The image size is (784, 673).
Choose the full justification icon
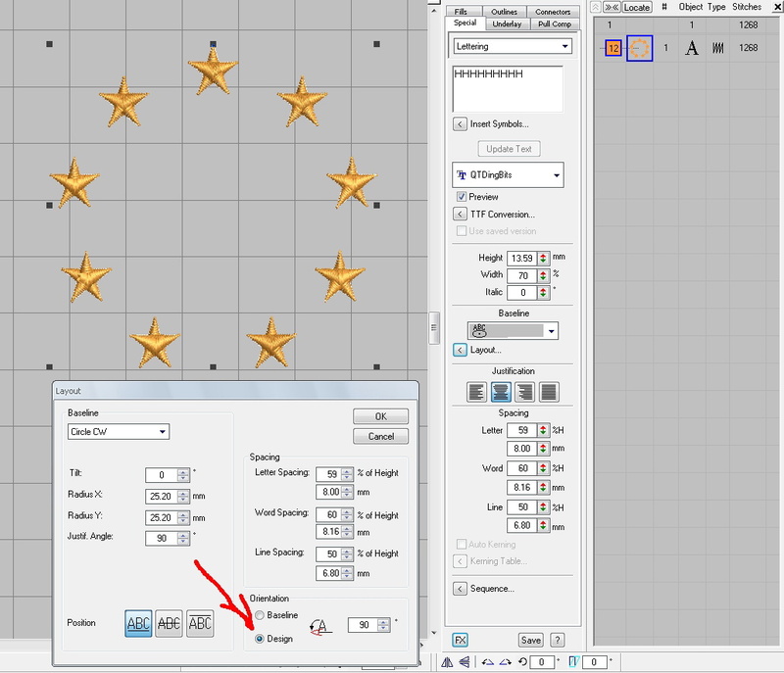coord(549,391)
